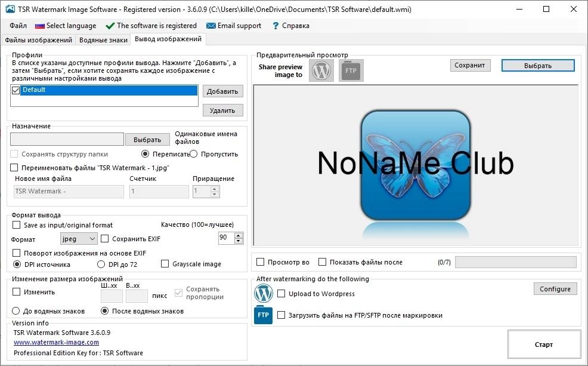The width and height of the screenshot is (588, 366).
Task: Check the Изменить resize checkbox
Action: pos(17,292)
